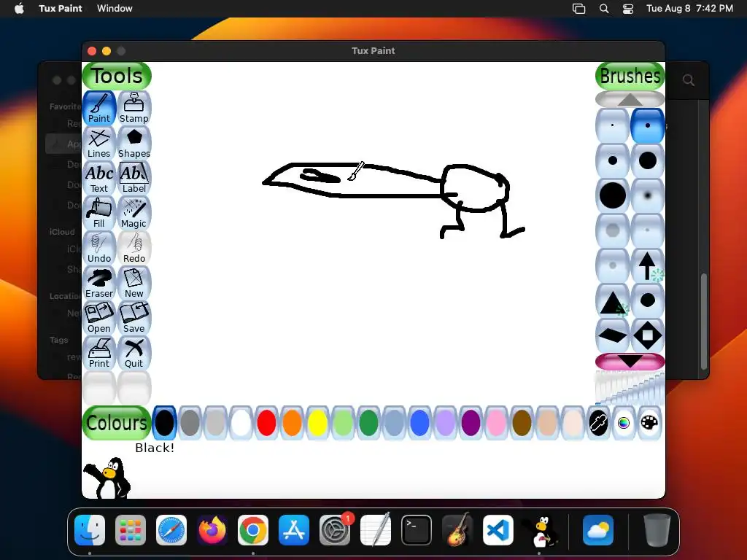Click the Finder window vertical scrollbar
Image resolution: width=747 pixels, height=560 pixels.
tap(704, 322)
